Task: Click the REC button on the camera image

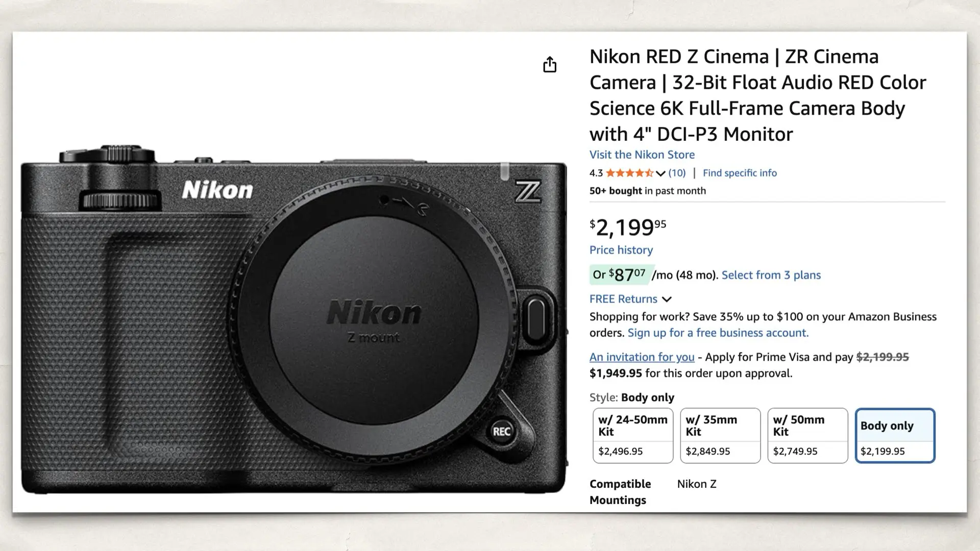Action: click(x=502, y=432)
